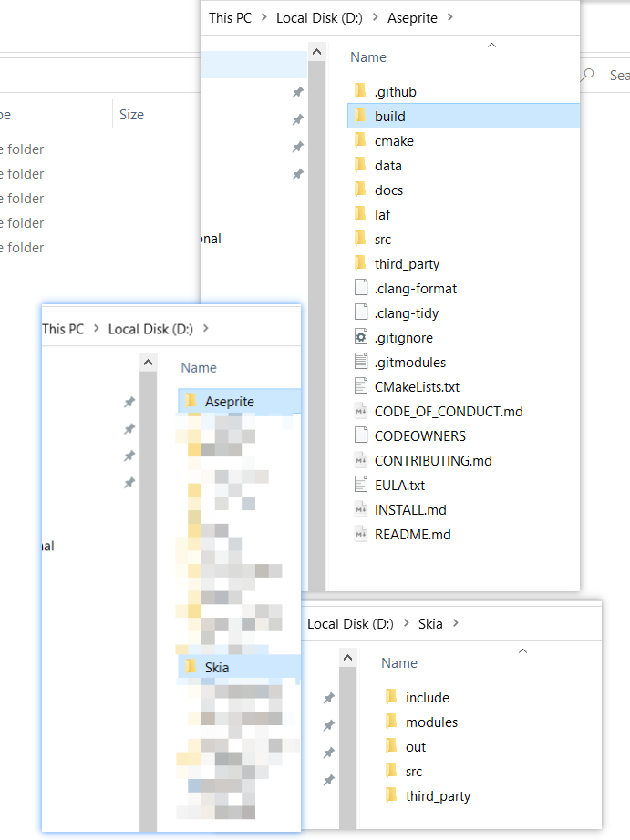630x840 pixels.
Task: Expand the chevron after Local Disk (D:) in Aseprite window
Action: [376, 17]
